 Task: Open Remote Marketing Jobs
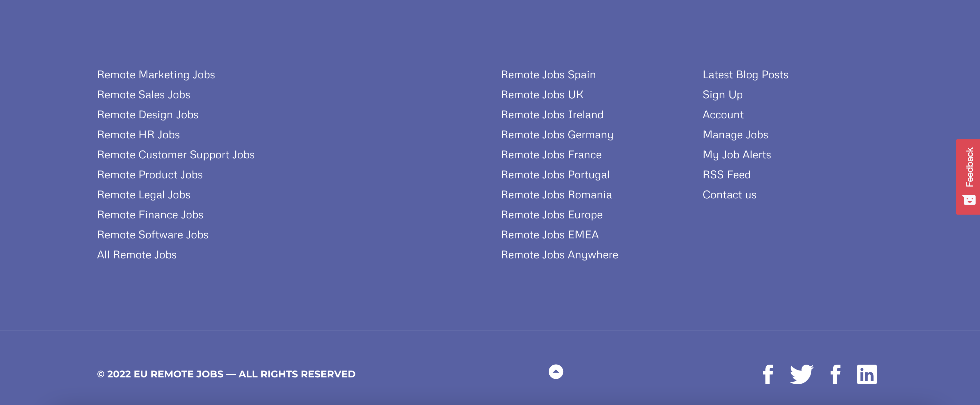(x=156, y=75)
